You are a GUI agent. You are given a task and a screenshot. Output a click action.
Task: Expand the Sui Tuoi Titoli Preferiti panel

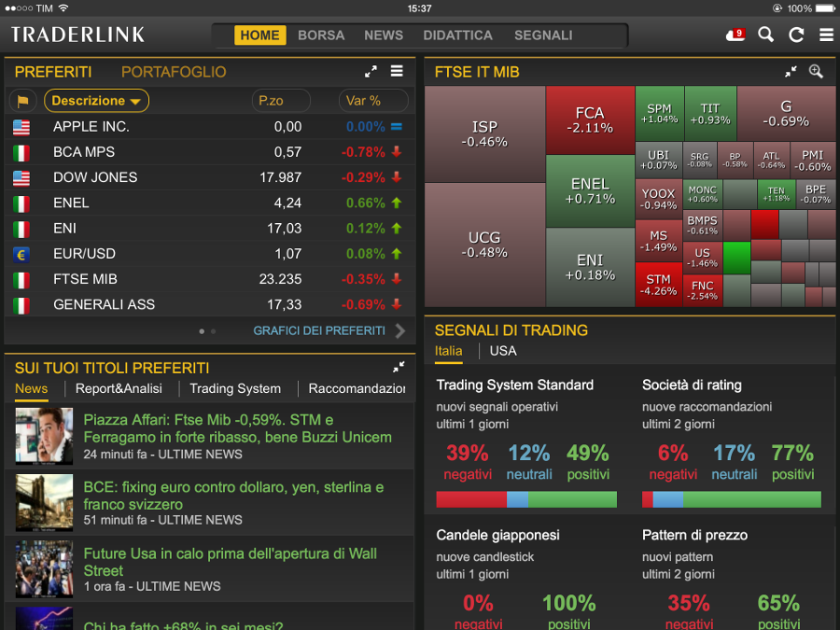click(399, 368)
